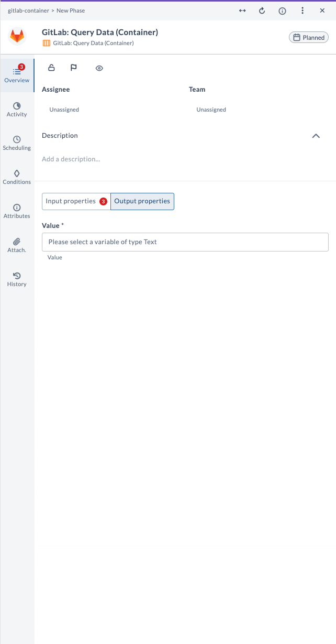The width and height of the screenshot is (336, 644).
Task: Select the Output properties tab
Action: (142, 201)
